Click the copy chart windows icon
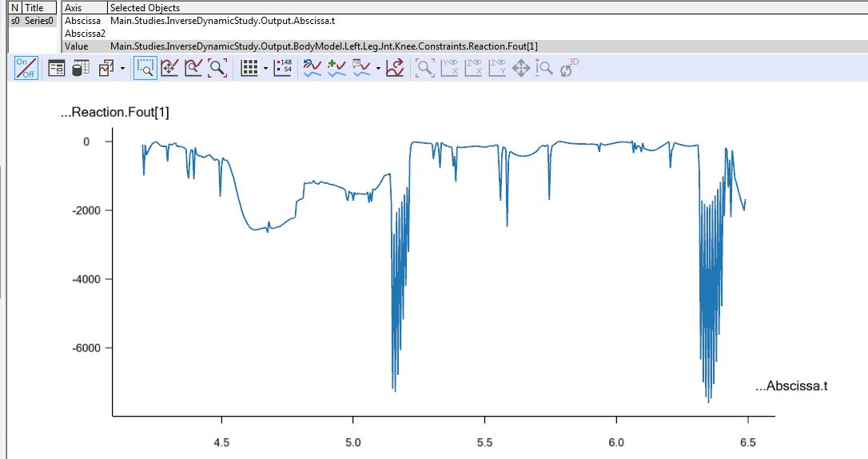 click(106, 69)
